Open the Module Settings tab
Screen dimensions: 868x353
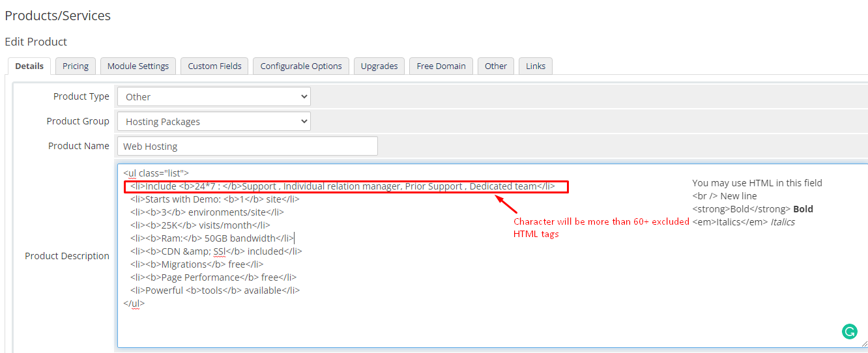138,66
